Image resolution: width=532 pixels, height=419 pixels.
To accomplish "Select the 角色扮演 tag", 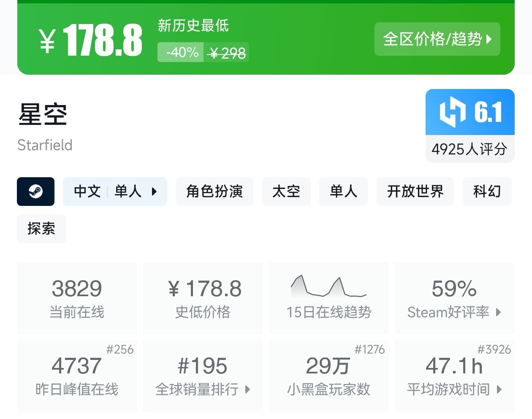I will tap(214, 192).
